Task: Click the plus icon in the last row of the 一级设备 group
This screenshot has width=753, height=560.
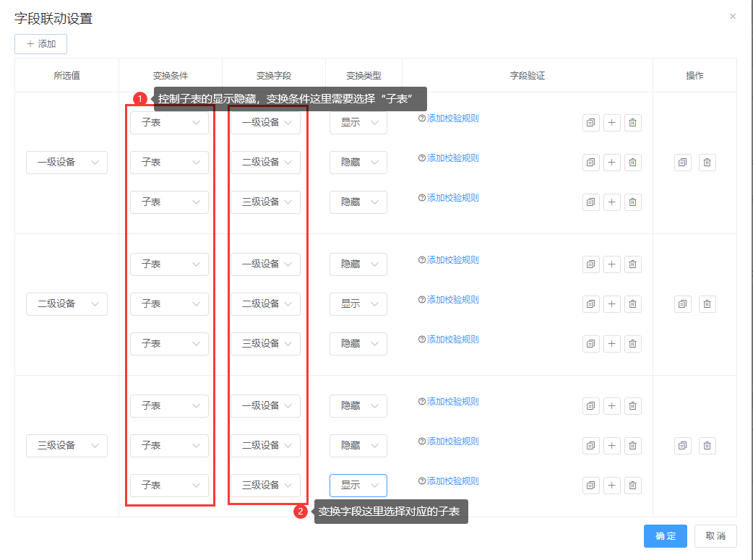Action: [x=612, y=202]
